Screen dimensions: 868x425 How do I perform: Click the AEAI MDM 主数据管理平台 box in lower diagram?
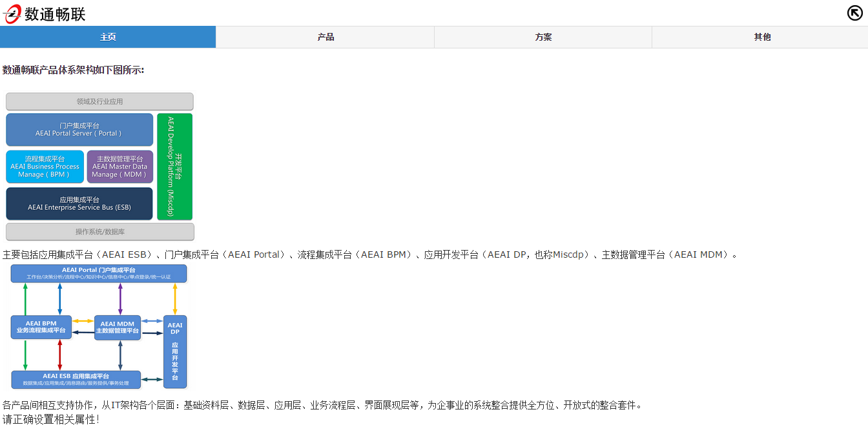point(118,327)
